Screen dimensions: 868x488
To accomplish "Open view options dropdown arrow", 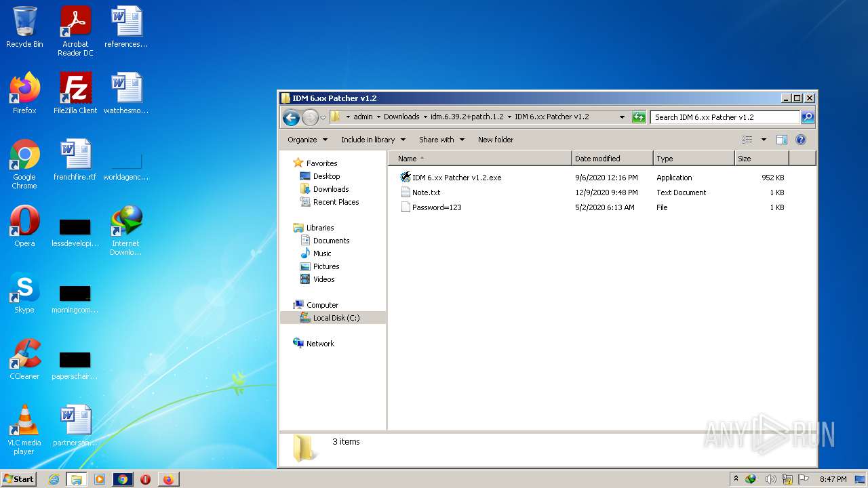I will [x=764, y=140].
